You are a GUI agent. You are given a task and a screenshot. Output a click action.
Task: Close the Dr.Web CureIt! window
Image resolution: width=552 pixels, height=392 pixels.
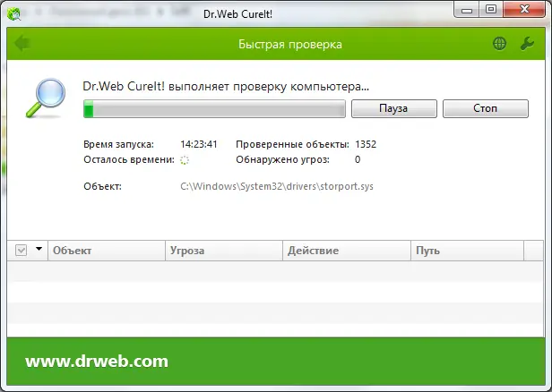pos(524,10)
